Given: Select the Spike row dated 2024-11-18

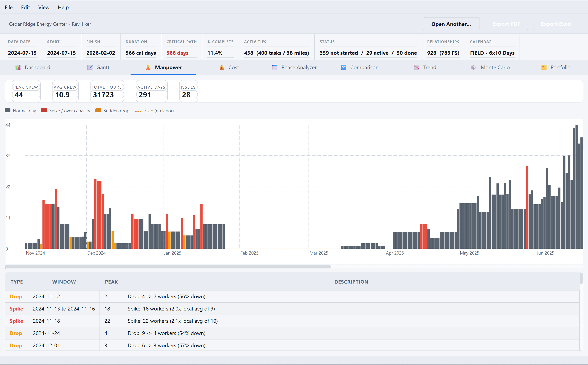Looking at the screenshot, I should 292,321.
